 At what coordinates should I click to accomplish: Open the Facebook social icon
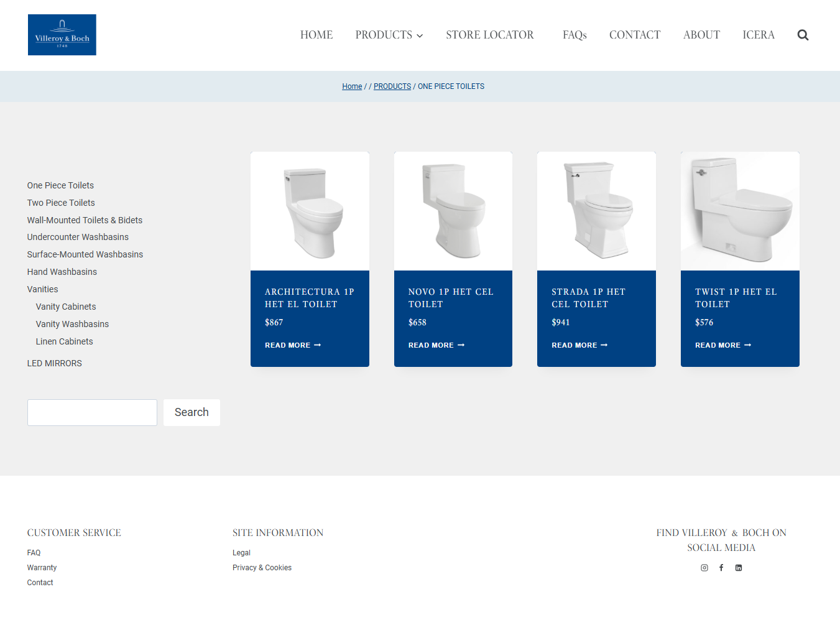click(721, 568)
